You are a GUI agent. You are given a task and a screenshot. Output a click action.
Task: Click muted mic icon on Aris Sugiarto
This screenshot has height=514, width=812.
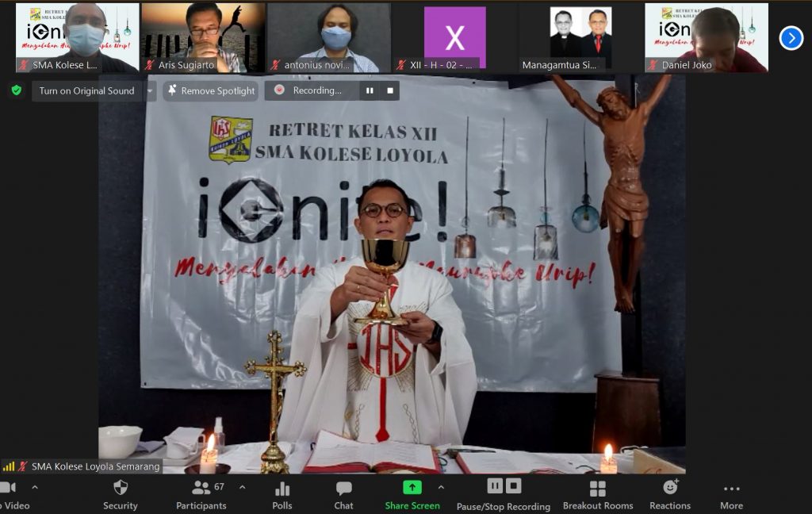[150, 65]
